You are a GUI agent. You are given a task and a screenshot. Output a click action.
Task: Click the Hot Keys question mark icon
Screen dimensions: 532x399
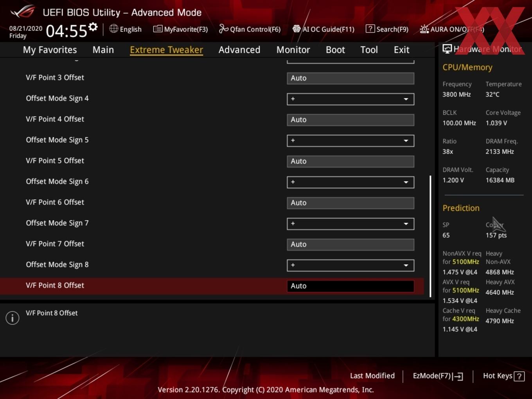click(519, 376)
